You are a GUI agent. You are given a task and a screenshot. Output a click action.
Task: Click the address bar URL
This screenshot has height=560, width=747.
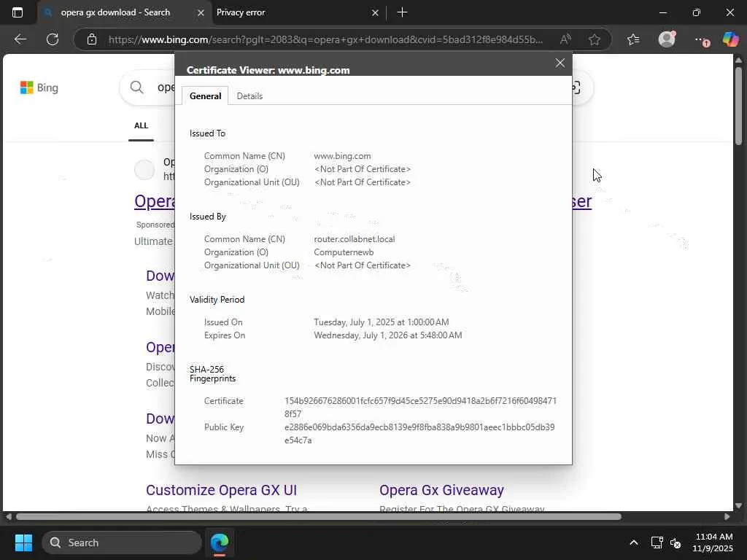325,39
